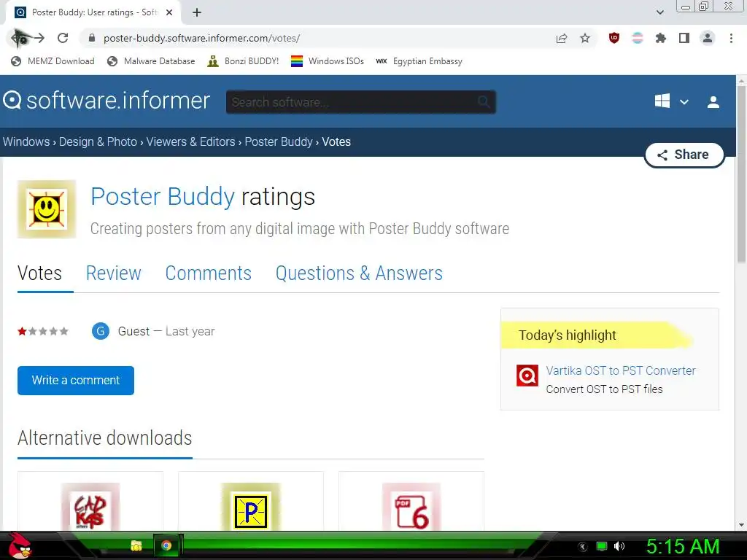The height and width of the screenshot is (560, 747).
Task: Open a new browser tab
Action: (x=197, y=12)
